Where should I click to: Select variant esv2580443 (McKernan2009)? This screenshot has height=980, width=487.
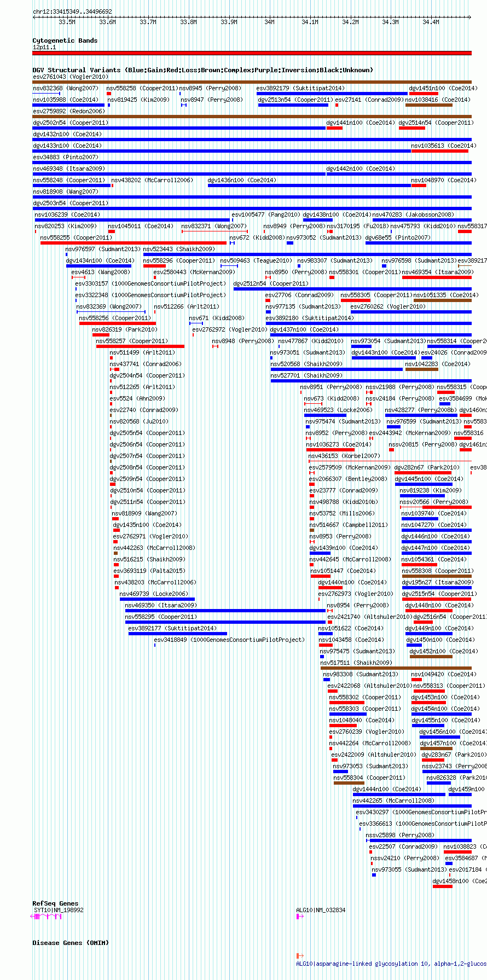tap(194, 272)
